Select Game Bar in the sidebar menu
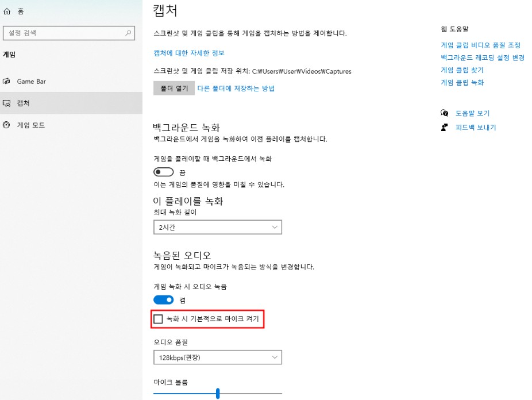The width and height of the screenshot is (532, 400). (x=32, y=81)
